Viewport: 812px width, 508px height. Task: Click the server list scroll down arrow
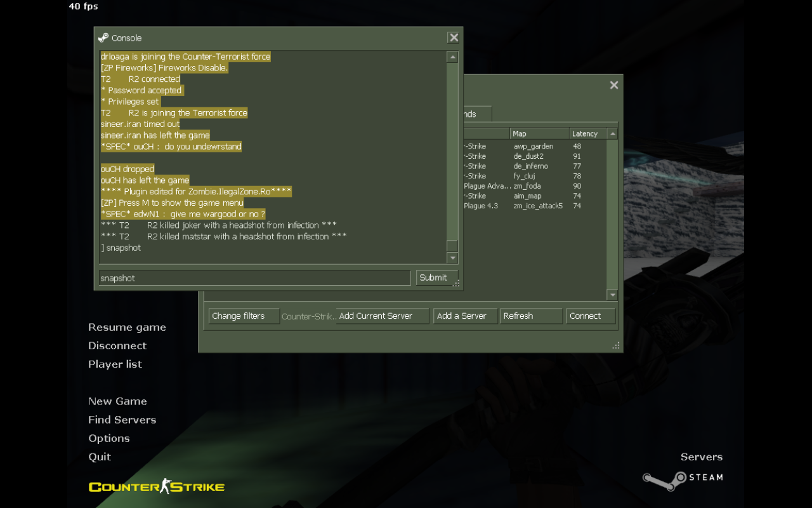pos(612,295)
